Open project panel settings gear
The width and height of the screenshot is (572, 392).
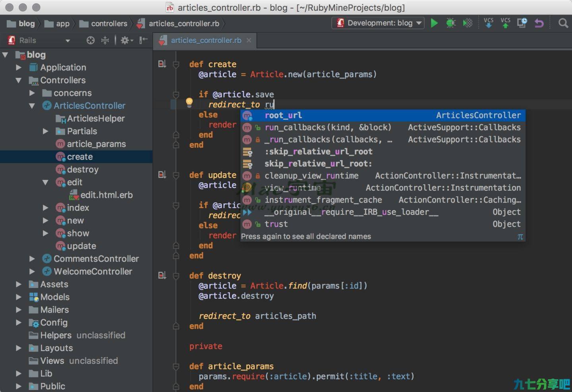click(x=127, y=40)
